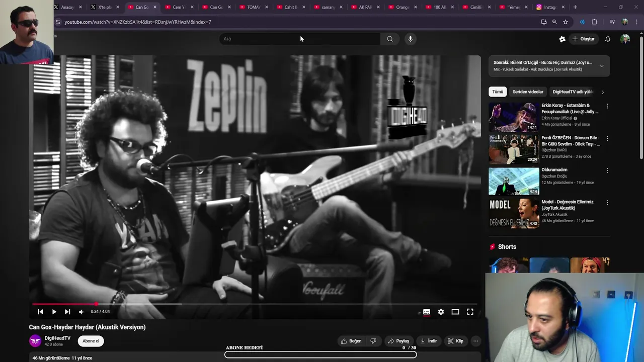Open a new browser tab

(x=575, y=7)
